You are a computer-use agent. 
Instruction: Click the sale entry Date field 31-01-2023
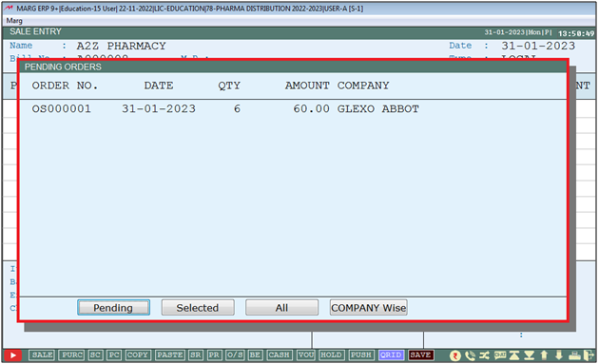pyautogui.click(x=538, y=46)
